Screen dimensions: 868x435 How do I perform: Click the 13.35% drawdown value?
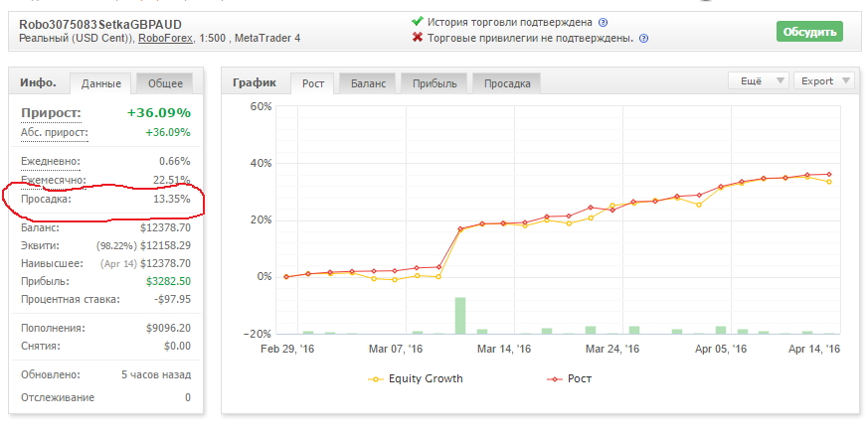[x=172, y=199]
